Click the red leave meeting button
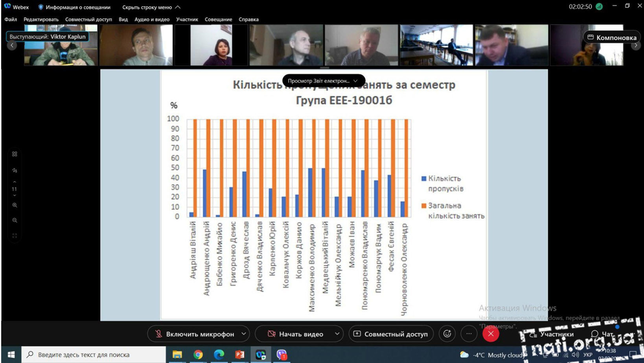Viewport: 644px width, 363px height. point(491,334)
